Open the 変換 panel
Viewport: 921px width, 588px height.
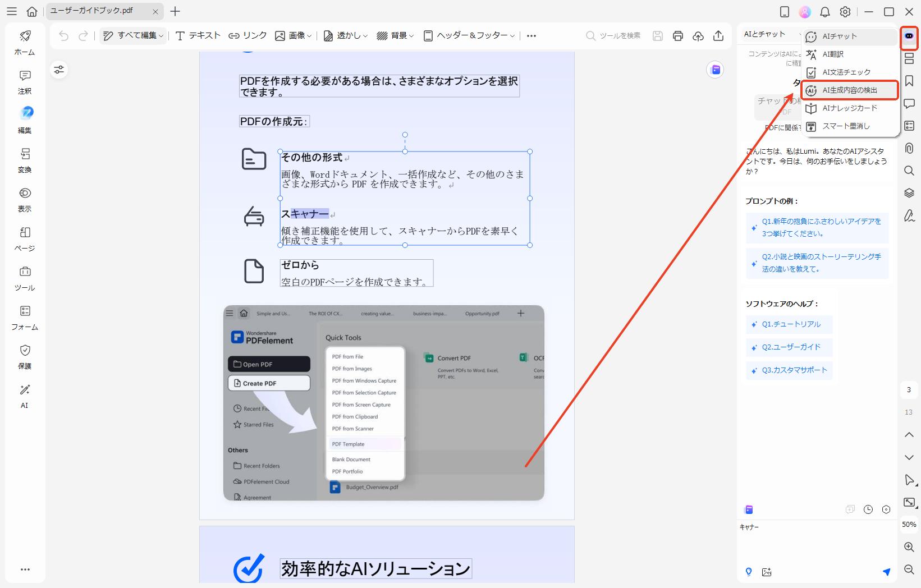point(24,160)
